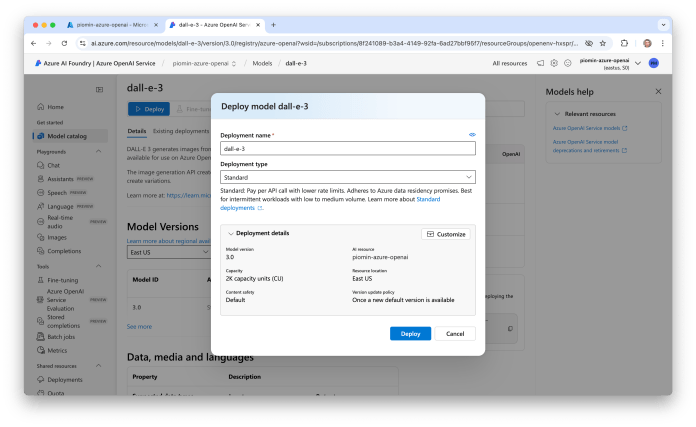The image size is (696, 427).
Task: Click the feedback smiley icon
Action: [x=568, y=63]
